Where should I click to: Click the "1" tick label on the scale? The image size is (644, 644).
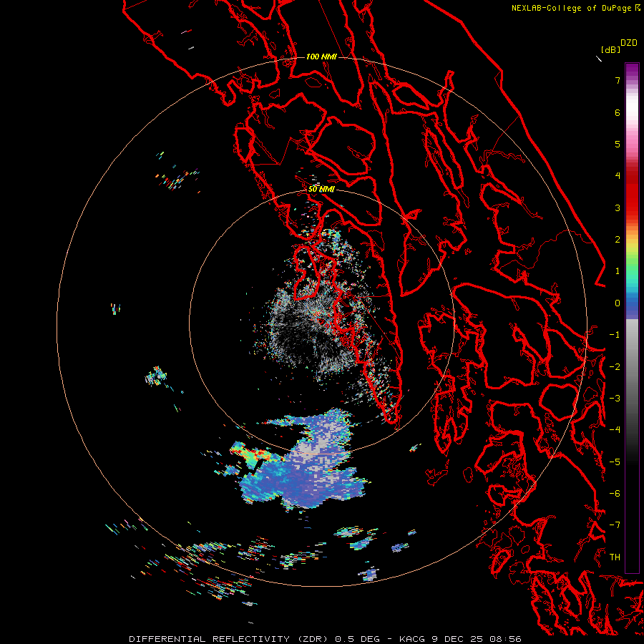[x=618, y=271]
